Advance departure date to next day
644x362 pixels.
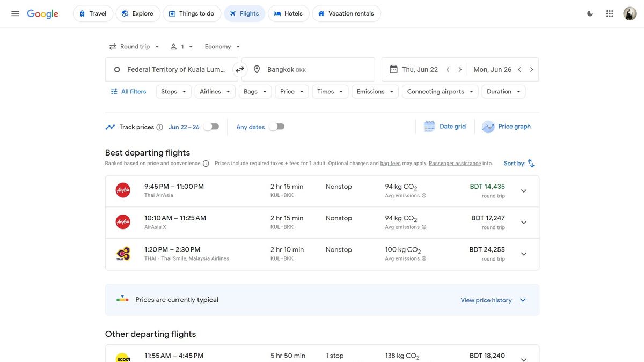[x=460, y=70]
